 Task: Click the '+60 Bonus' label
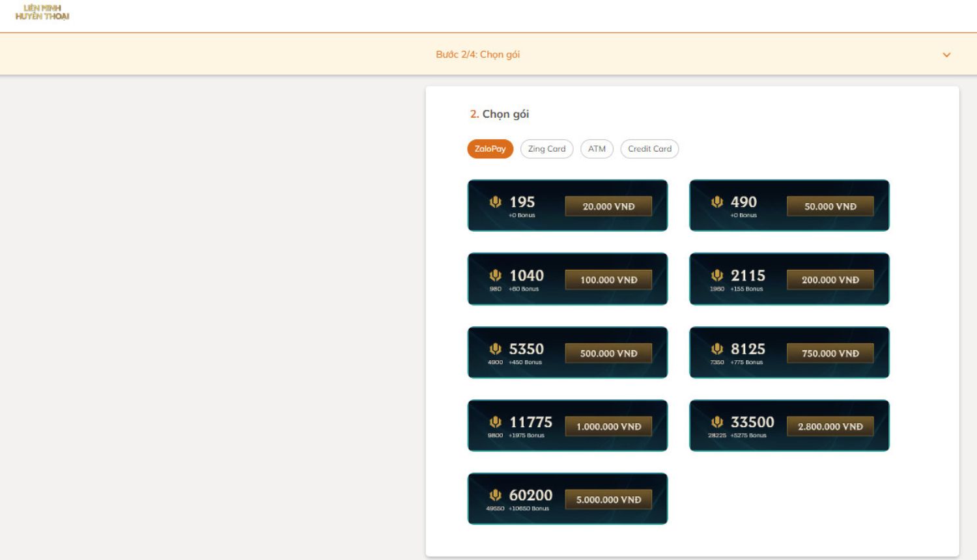click(x=524, y=289)
